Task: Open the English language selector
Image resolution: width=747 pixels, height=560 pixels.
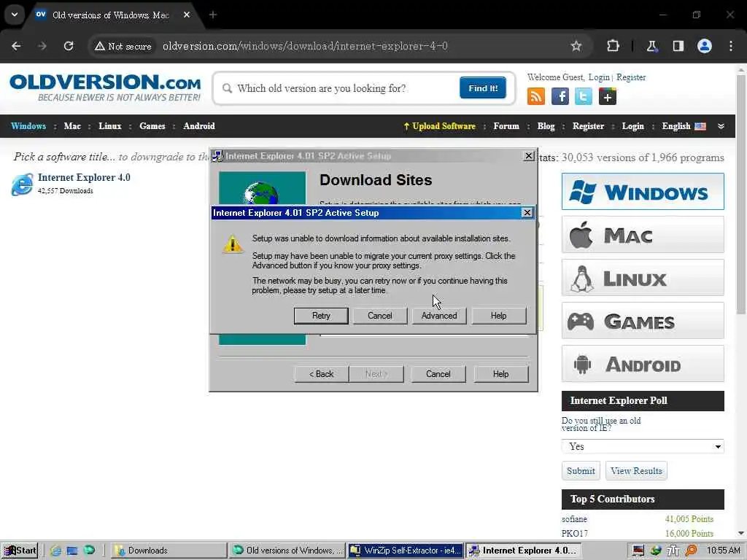Action: (684, 126)
